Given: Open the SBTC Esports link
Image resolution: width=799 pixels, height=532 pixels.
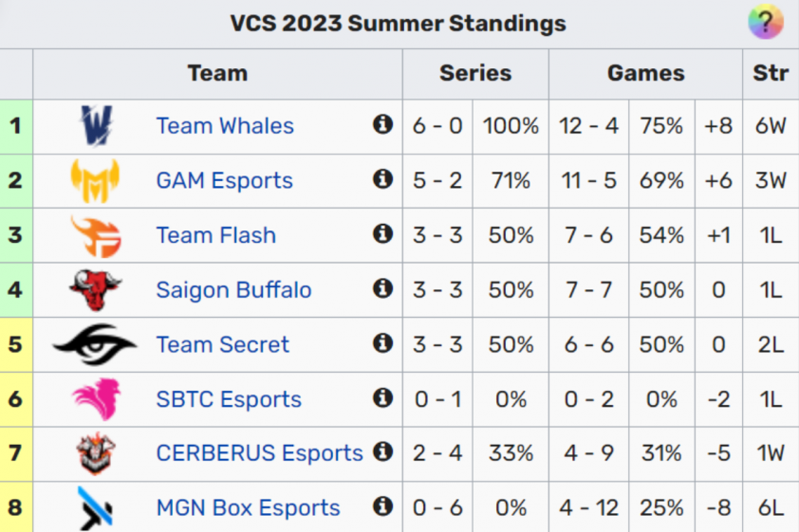Looking at the screenshot, I should [229, 399].
